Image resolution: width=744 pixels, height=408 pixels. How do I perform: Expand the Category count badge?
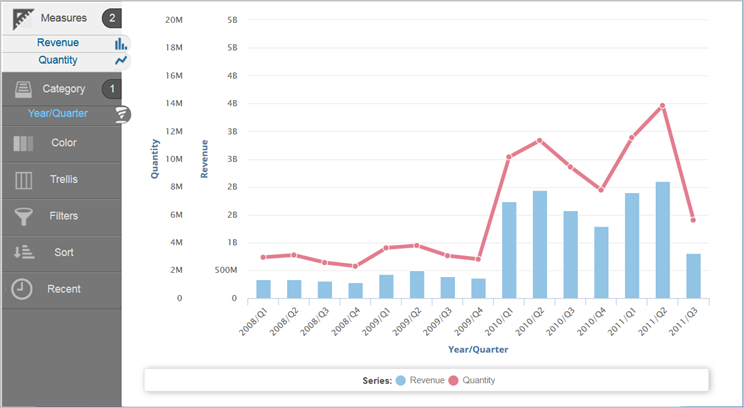pyautogui.click(x=112, y=89)
